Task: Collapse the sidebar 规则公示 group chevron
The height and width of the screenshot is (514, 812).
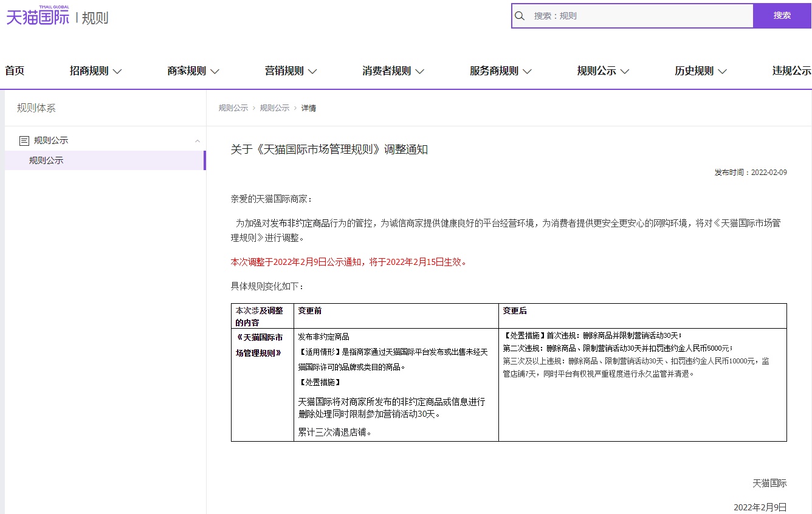Action: point(197,141)
